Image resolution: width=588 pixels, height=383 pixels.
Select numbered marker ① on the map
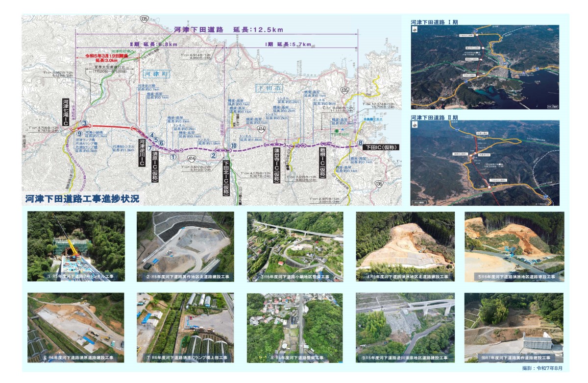173,156
